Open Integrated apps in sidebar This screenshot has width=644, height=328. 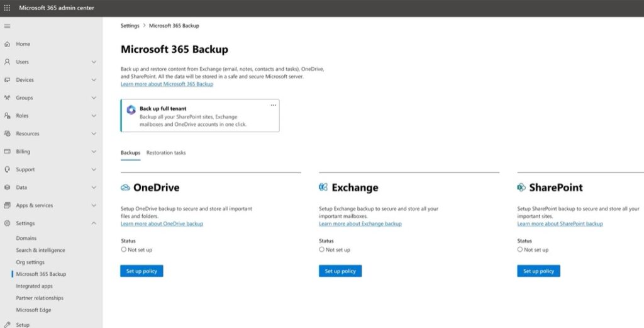35,286
